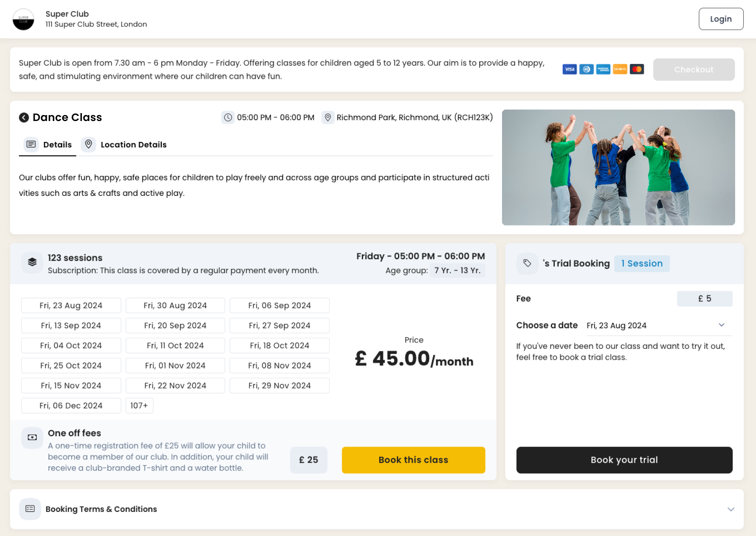Expand Booking Terms & Conditions section
The height and width of the screenshot is (536, 756).
click(x=730, y=509)
